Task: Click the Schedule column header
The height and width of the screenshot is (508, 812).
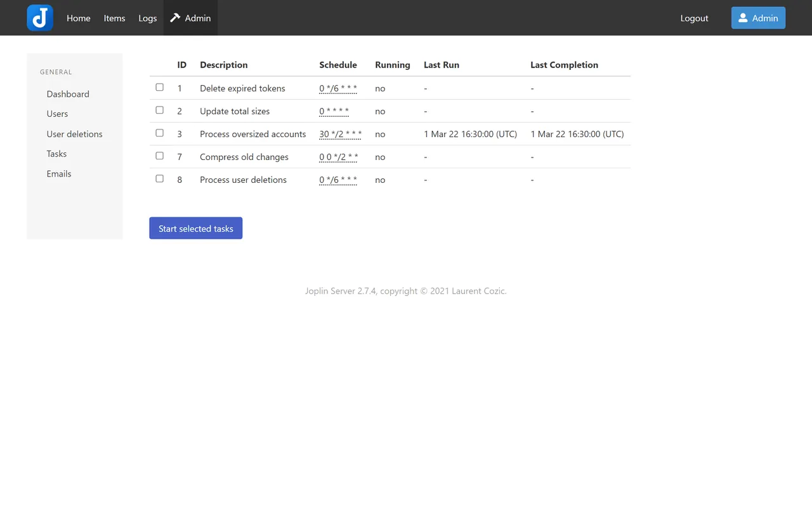Action: tap(338, 65)
